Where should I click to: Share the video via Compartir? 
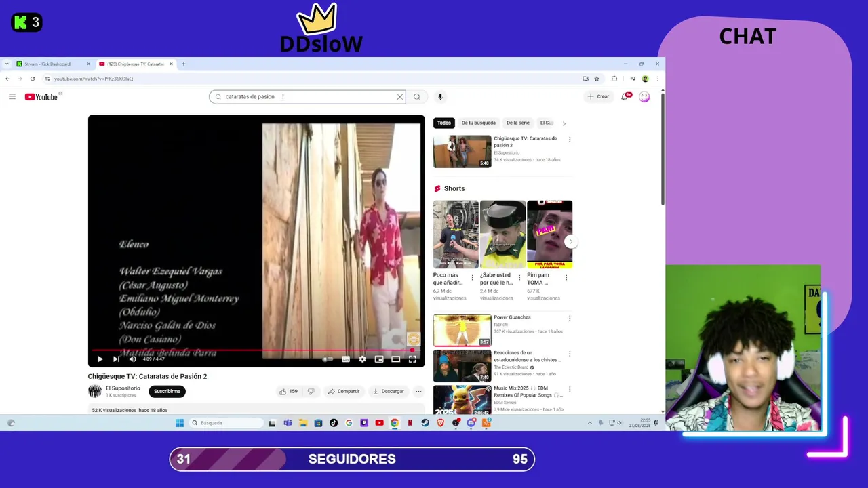click(x=343, y=392)
